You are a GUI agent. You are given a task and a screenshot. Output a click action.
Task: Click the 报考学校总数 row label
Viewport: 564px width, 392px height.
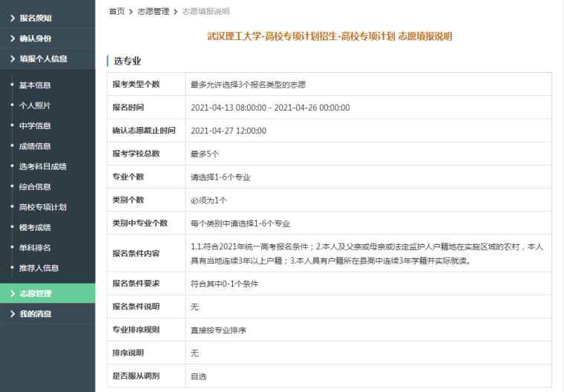pos(136,154)
